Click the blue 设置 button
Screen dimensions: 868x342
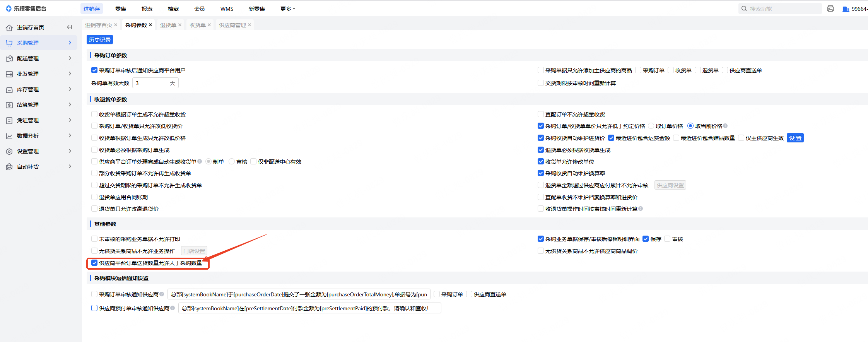[x=795, y=138]
